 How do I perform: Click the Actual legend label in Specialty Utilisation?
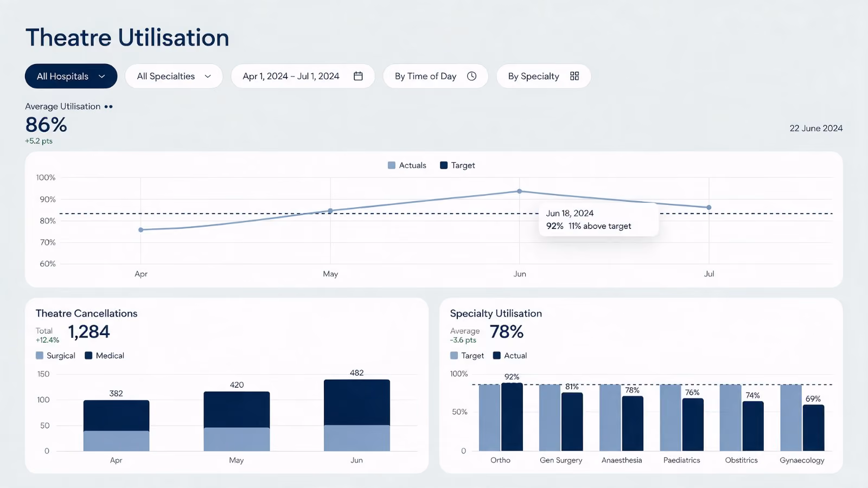click(x=515, y=356)
